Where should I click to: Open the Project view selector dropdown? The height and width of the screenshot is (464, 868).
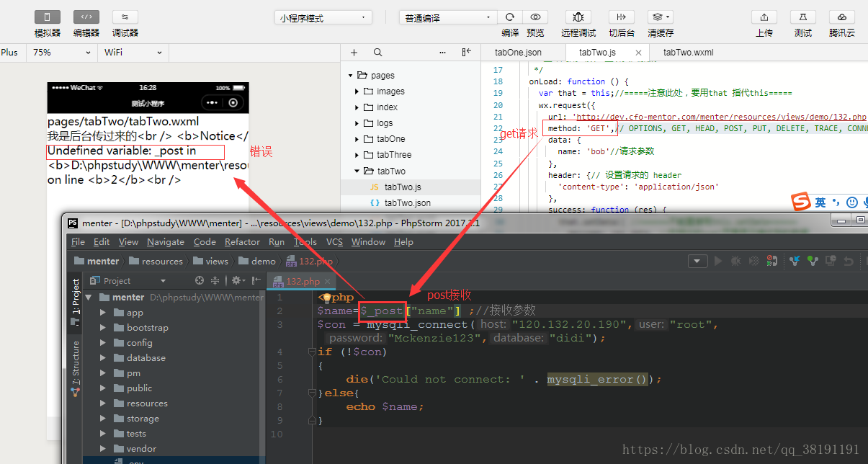point(127,281)
